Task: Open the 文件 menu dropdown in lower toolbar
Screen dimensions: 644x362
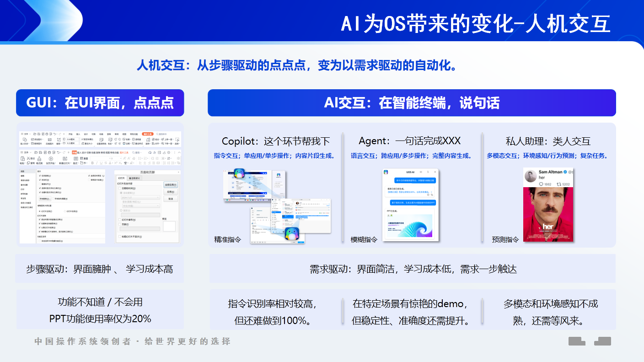Action: pos(27,152)
